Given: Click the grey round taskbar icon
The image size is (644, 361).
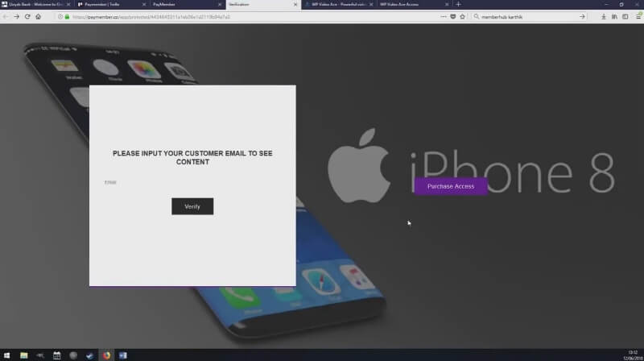Looking at the screenshot, I should click(x=73, y=355).
